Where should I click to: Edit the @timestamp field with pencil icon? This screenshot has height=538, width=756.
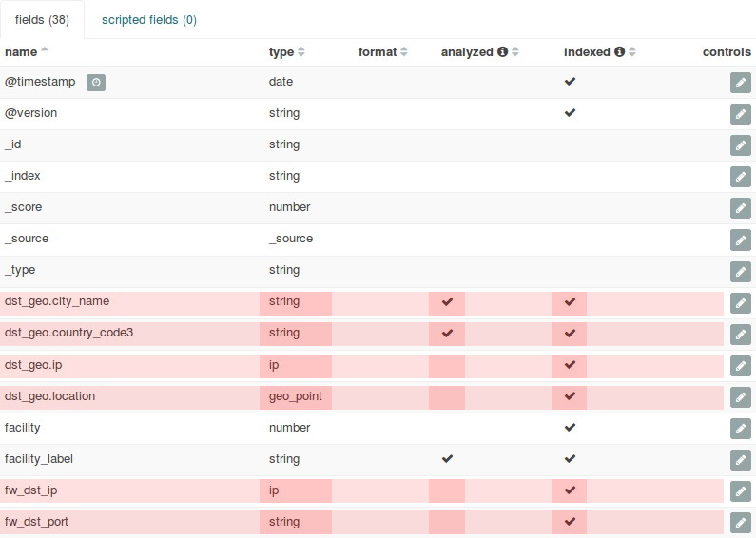(x=740, y=83)
